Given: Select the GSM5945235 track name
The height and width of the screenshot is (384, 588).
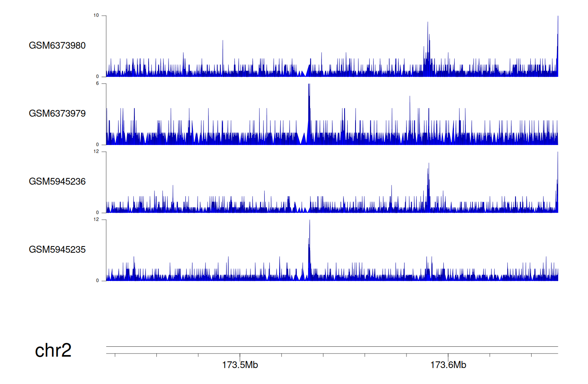Looking at the screenshot, I should (x=57, y=250).
